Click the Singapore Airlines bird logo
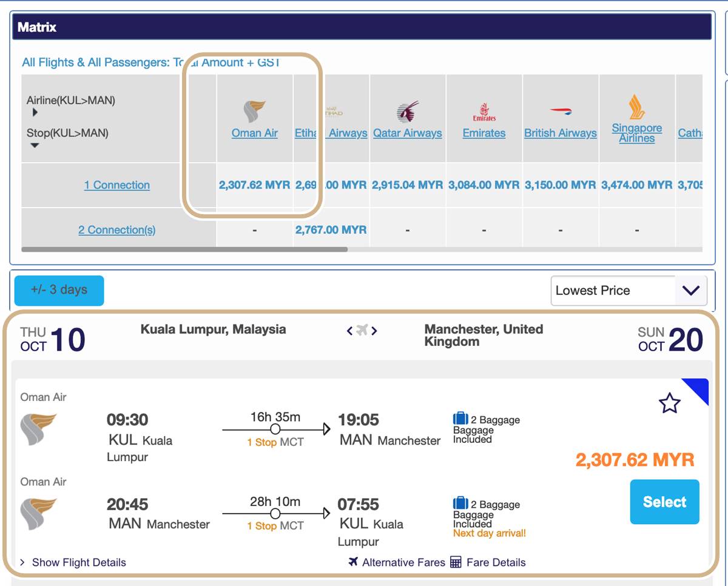 (x=636, y=107)
